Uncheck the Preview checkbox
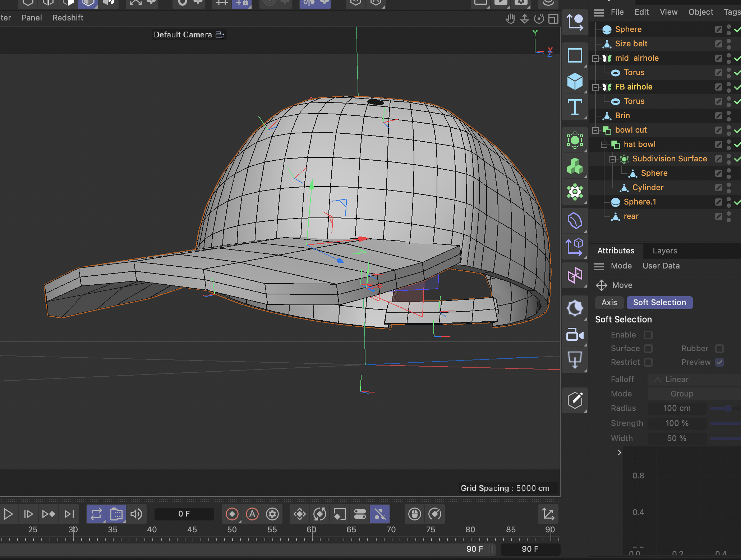The width and height of the screenshot is (741, 560). click(x=719, y=362)
